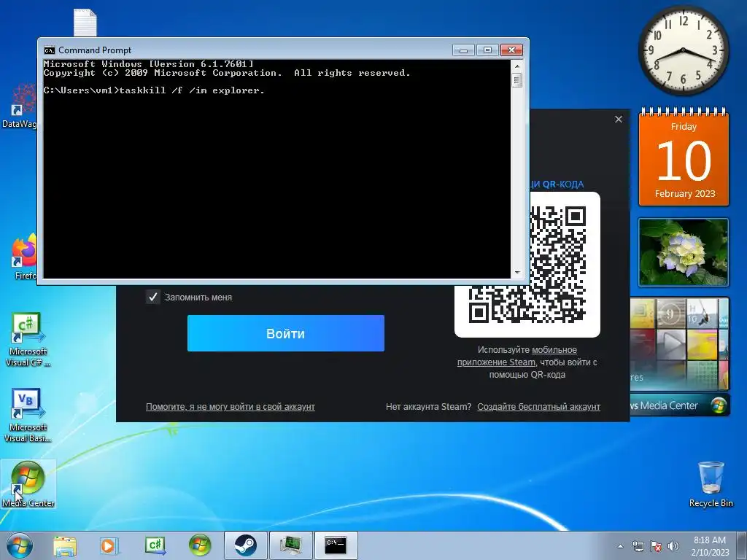Click the Войти sign-in button
The image size is (747, 560).
click(x=286, y=333)
